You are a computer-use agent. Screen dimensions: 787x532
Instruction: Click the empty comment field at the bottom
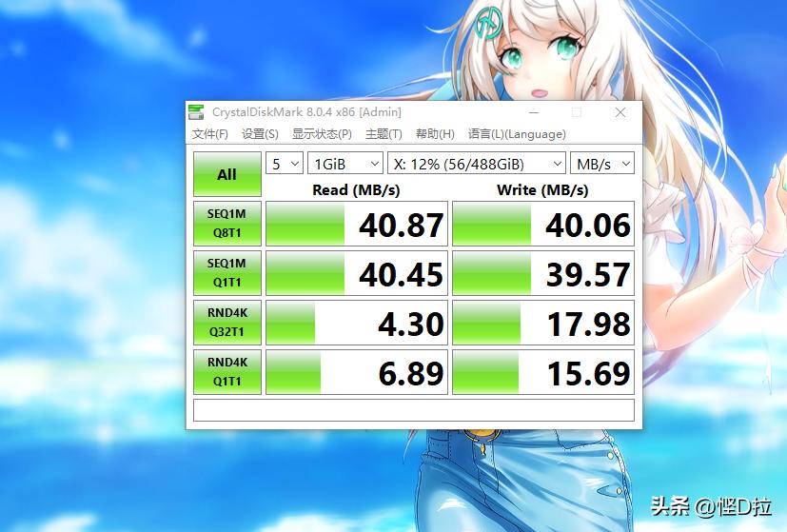pos(414,410)
